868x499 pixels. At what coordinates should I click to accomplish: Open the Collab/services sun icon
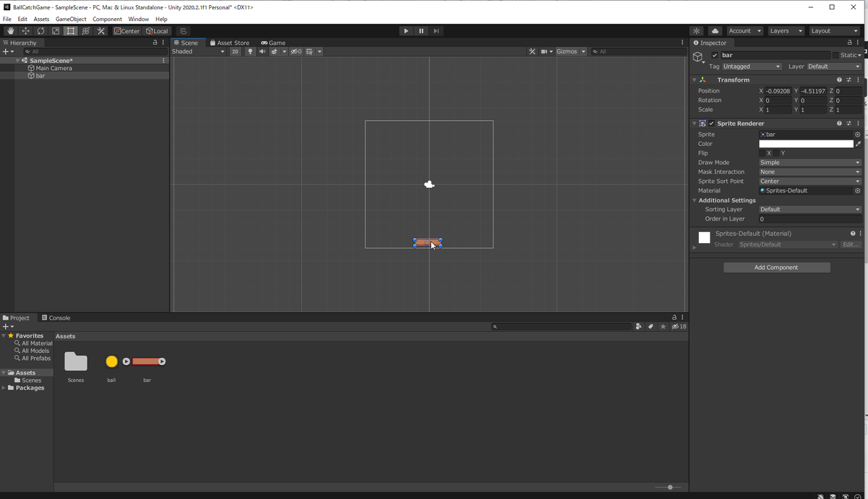[x=696, y=31]
